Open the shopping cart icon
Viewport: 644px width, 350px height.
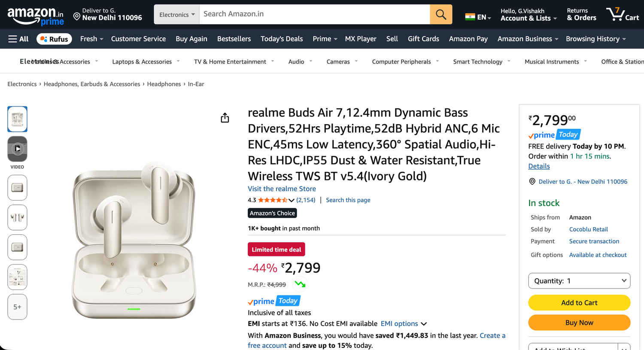[x=622, y=14]
